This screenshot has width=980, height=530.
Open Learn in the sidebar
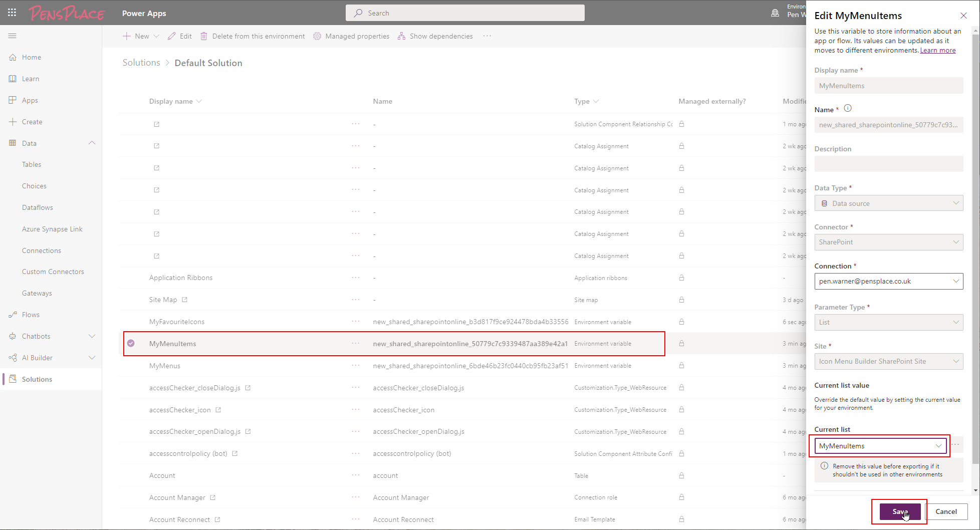(31, 79)
